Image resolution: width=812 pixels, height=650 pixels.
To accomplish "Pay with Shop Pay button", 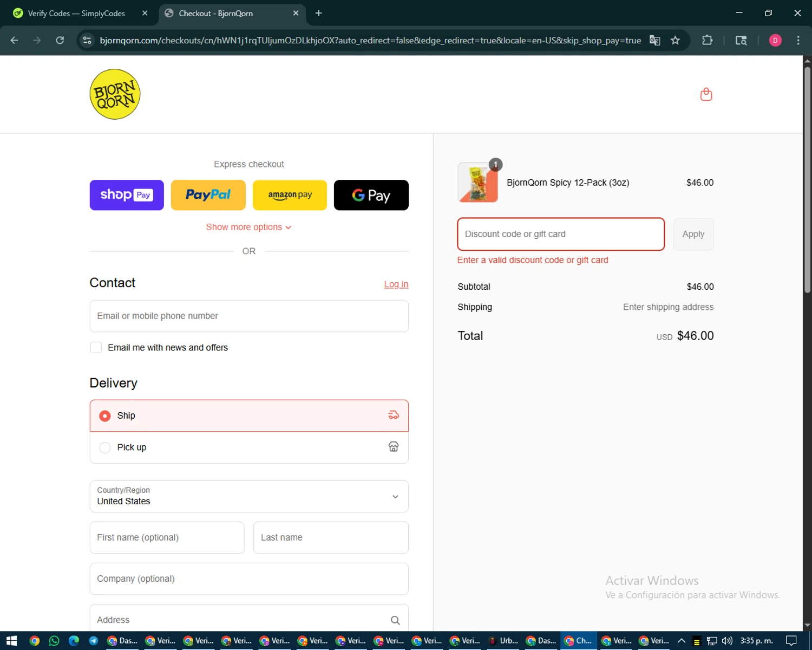I will (127, 195).
